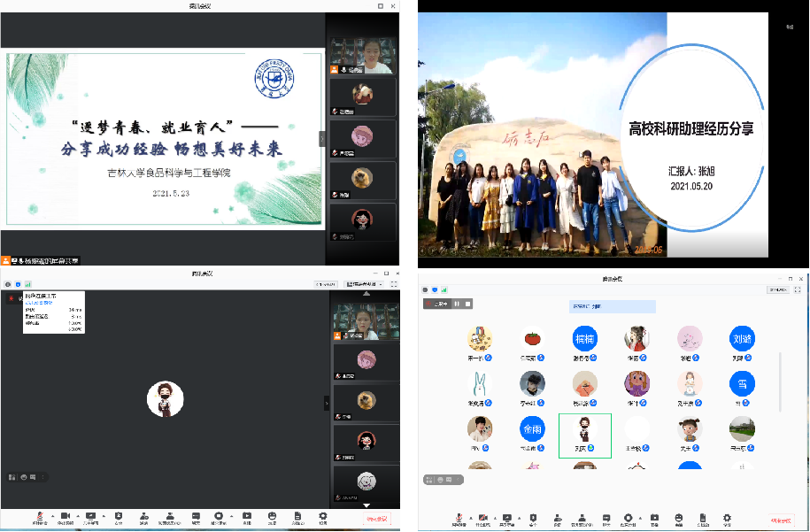810x532 pixels.
Task: Expand screen share options arrow in bottom-right toolbar
Action: point(519,517)
